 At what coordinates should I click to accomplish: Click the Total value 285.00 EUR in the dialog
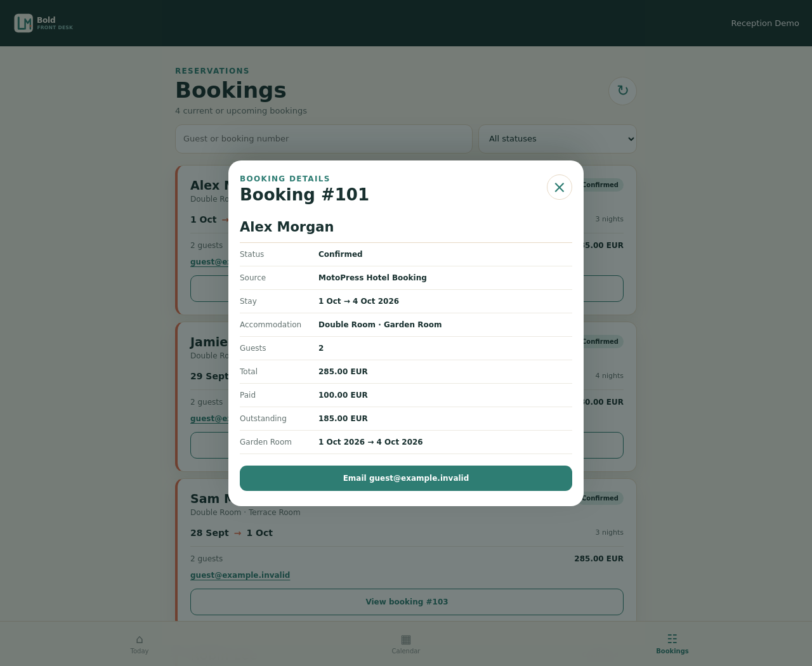[343, 372]
